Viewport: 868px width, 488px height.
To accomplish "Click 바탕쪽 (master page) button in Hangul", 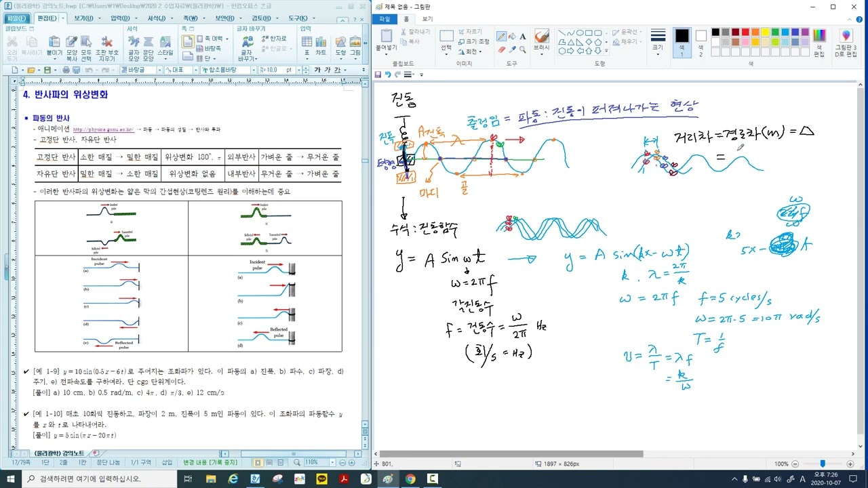I will tap(209, 49).
